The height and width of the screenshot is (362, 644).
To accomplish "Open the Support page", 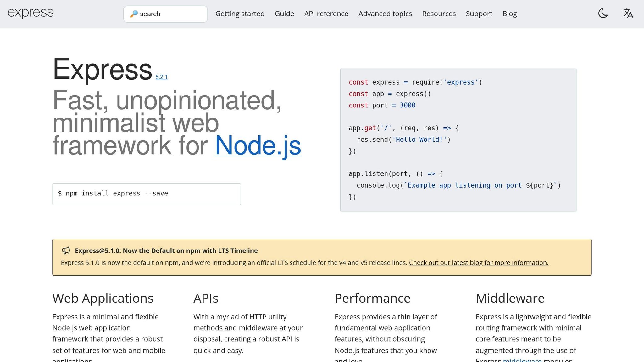I will [x=479, y=14].
